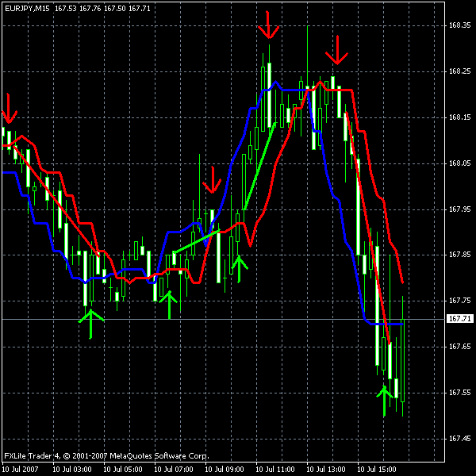Click the 10 Jul 09:00 time label
Viewport: 476px width, 476px height.
coord(225,470)
